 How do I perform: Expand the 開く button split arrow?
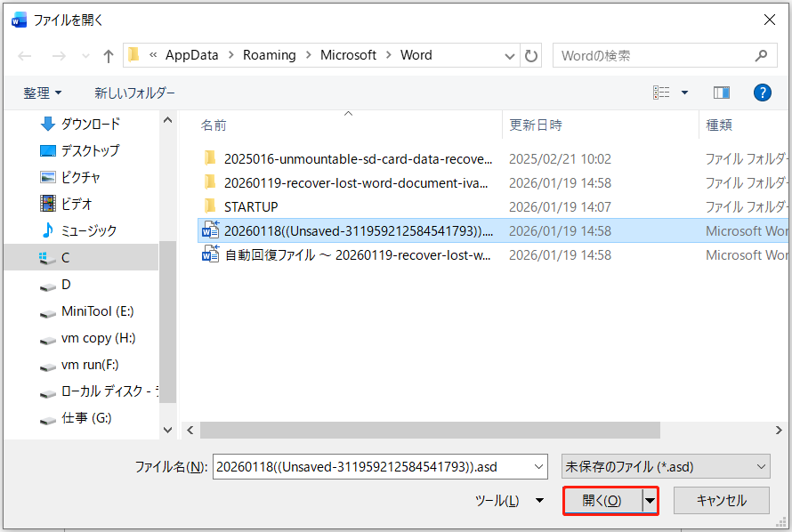coord(650,501)
